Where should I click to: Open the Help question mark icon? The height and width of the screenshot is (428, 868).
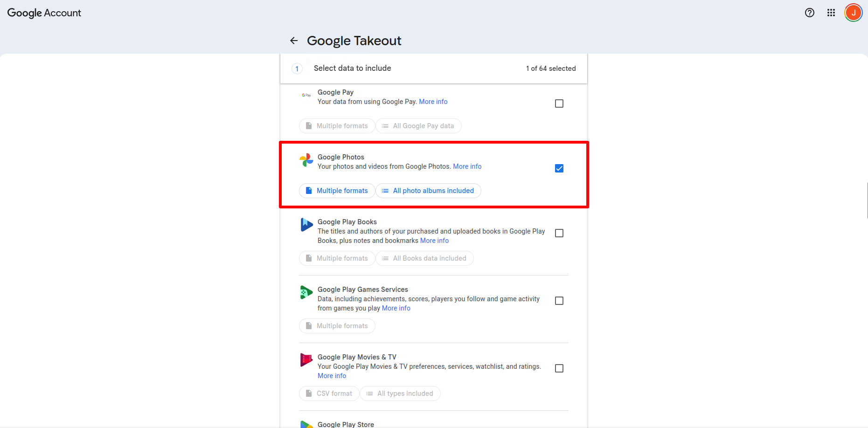pos(810,13)
